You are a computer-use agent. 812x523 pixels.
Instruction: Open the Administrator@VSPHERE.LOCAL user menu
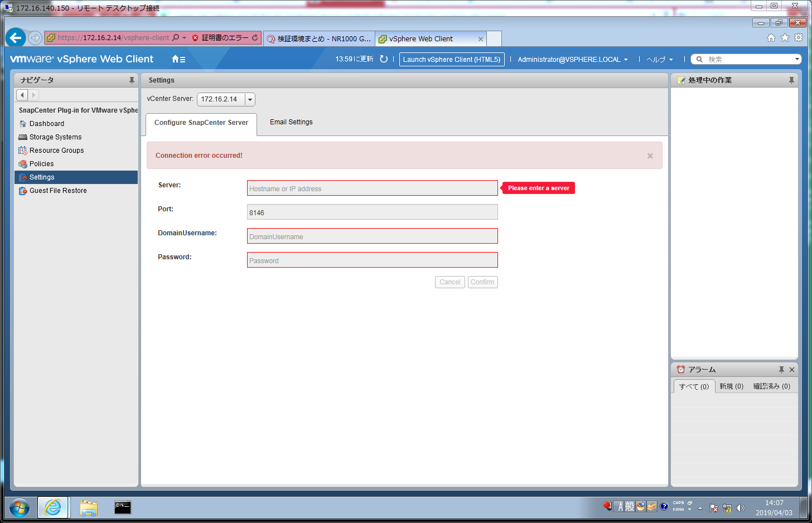[x=573, y=60]
